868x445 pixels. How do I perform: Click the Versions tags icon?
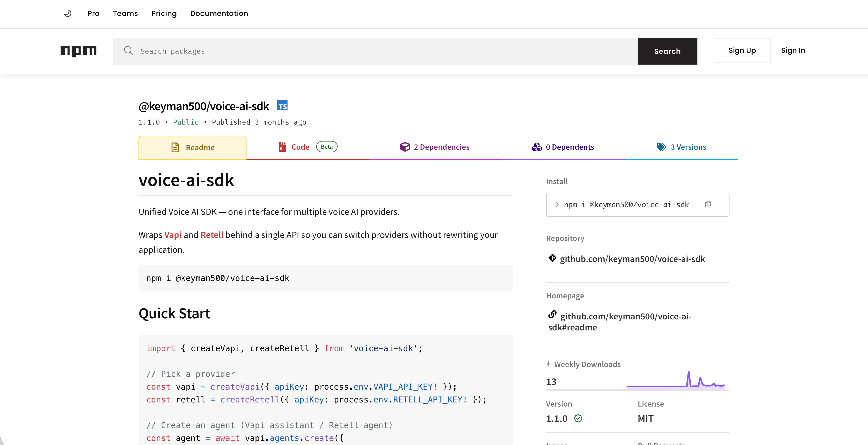[662, 147]
